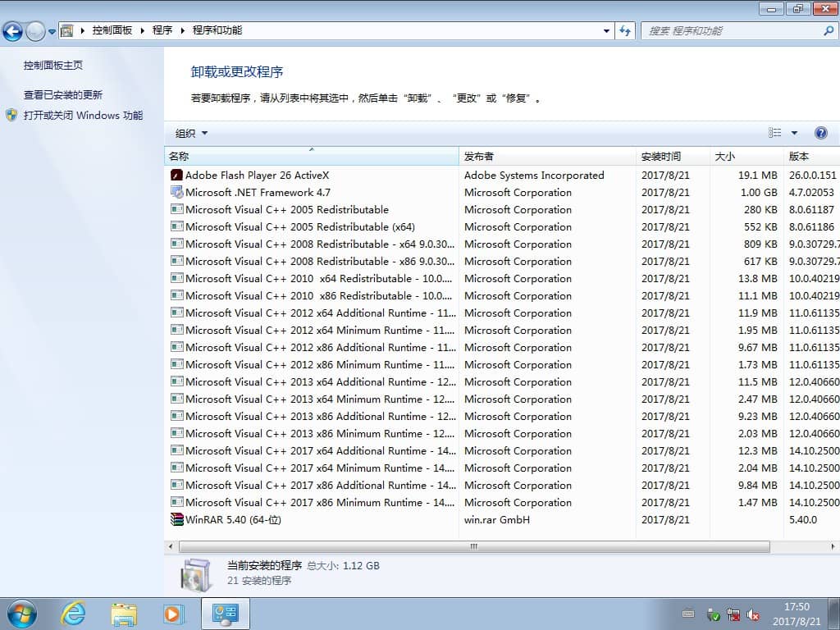Open Internet Explorer from the taskbar

[x=73, y=613]
